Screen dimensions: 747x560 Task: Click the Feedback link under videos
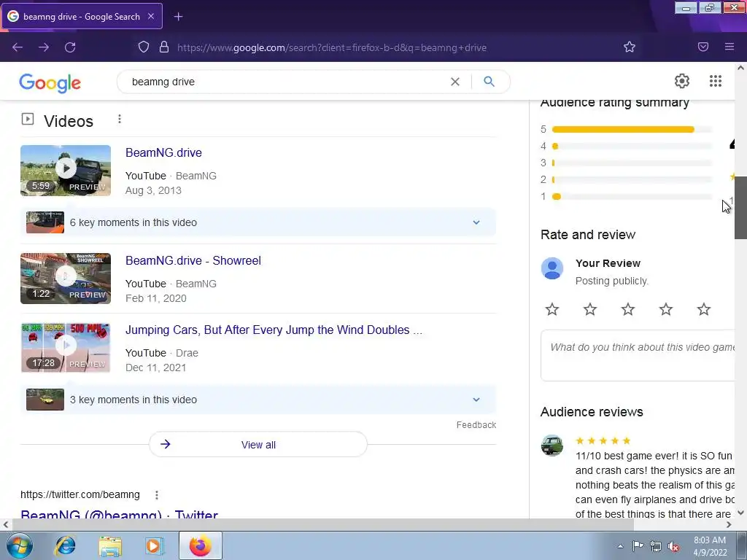pos(476,425)
